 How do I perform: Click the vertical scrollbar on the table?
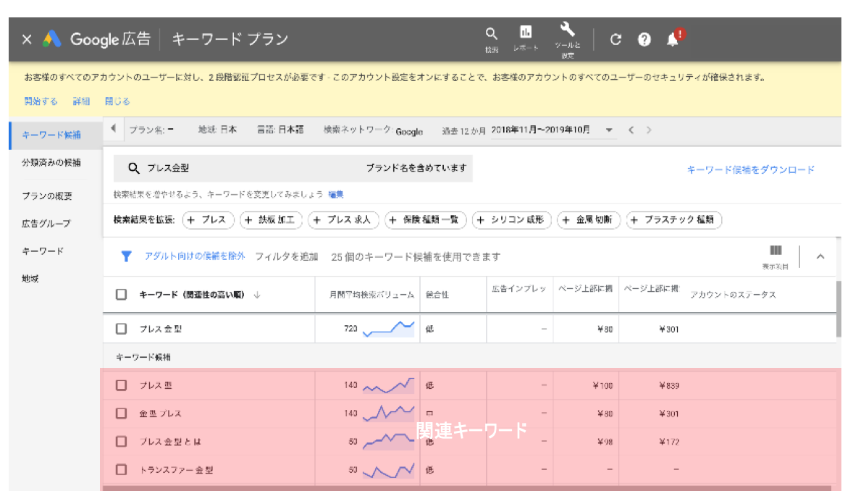pos(839,308)
